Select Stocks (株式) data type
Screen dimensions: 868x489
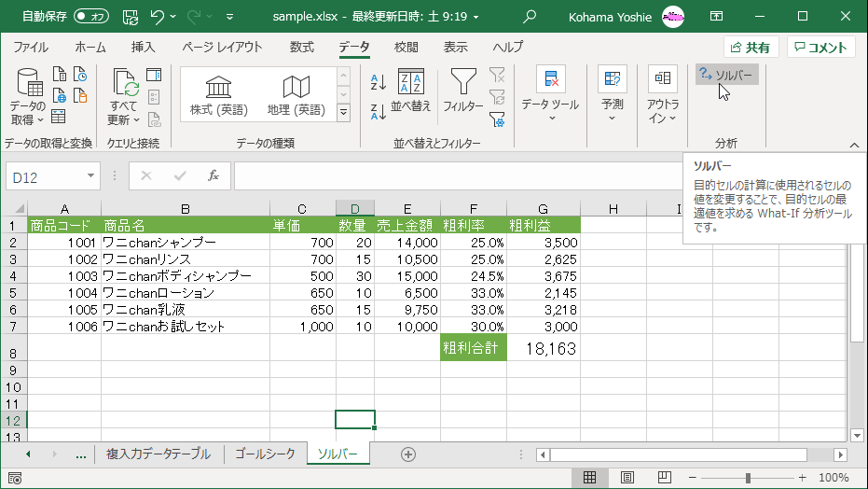click(219, 95)
